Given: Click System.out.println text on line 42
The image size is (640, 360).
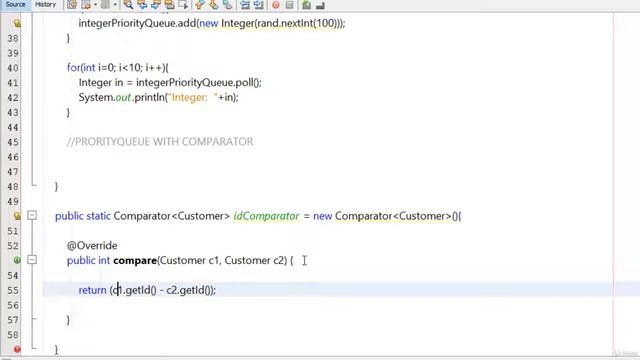Looking at the screenshot, I should point(122,98).
